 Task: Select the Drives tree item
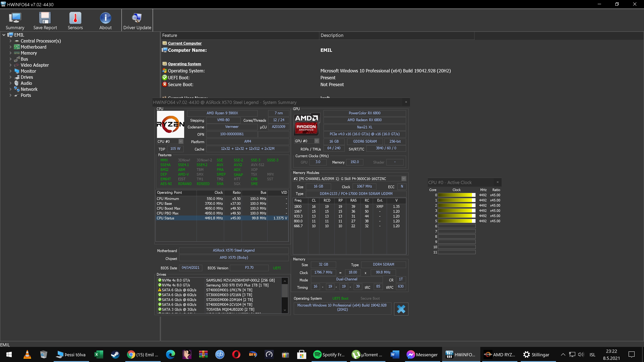click(x=27, y=77)
